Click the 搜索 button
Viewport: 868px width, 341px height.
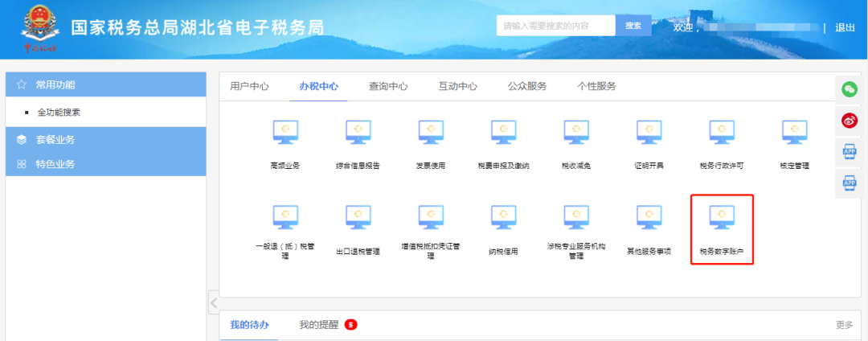coord(633,26)
